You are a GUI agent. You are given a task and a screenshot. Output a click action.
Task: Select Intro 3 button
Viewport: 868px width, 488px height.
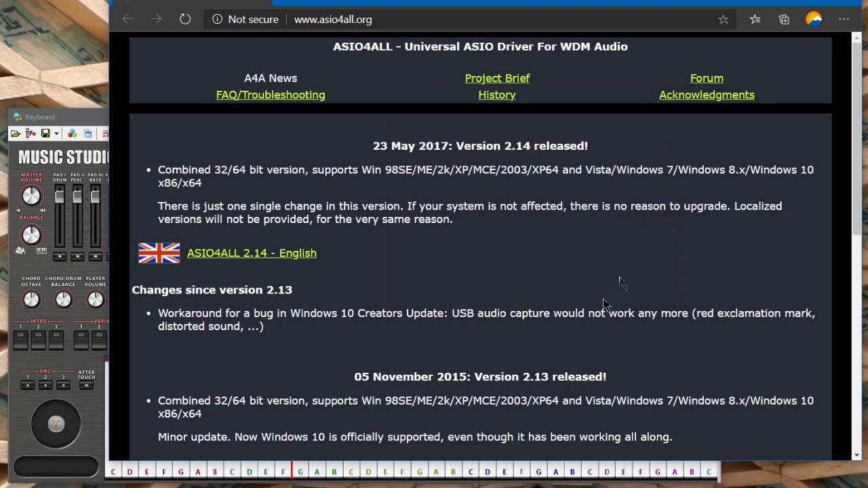pyautogui.click(x=56, y=340)
